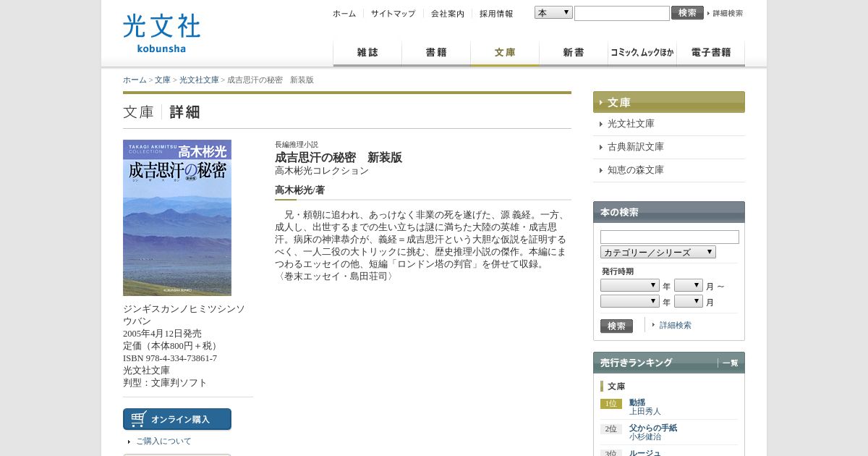Open the end year dropdown under 発行時期
Image resolution: width=868 pixels, height=456 pixels.
[630, 301]
